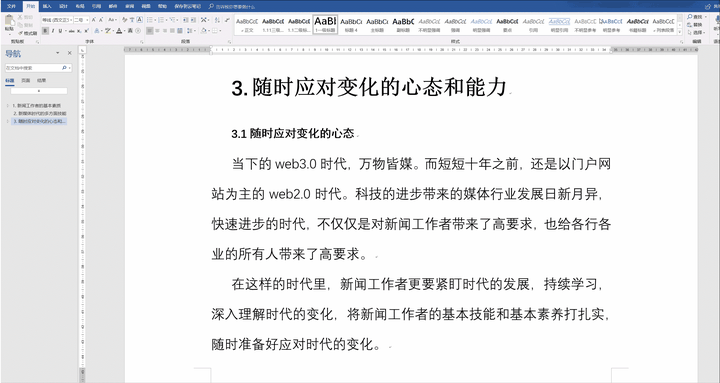Center-align the paragraph text

tap(158, 31)
